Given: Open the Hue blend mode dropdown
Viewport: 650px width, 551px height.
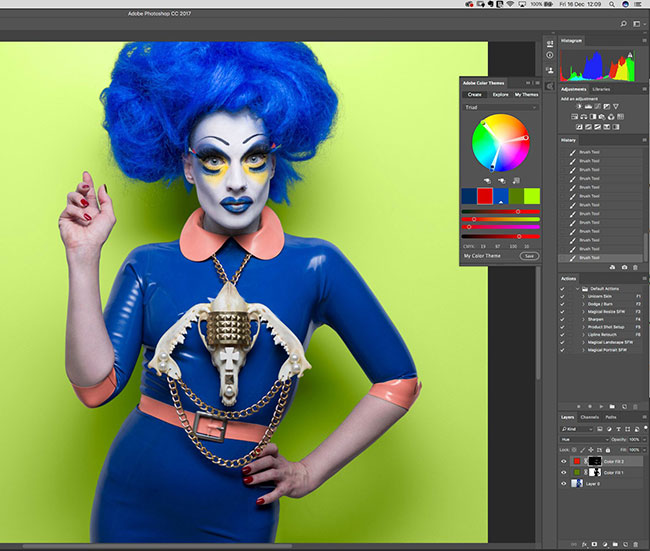Looking at the screenshot, I should pos(585,439).
